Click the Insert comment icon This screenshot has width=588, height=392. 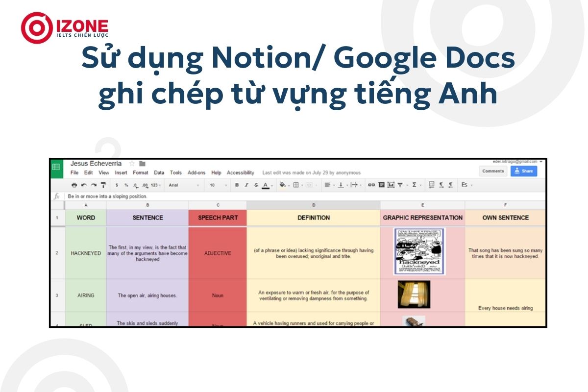pyautogui.click(x=381, y=185)
